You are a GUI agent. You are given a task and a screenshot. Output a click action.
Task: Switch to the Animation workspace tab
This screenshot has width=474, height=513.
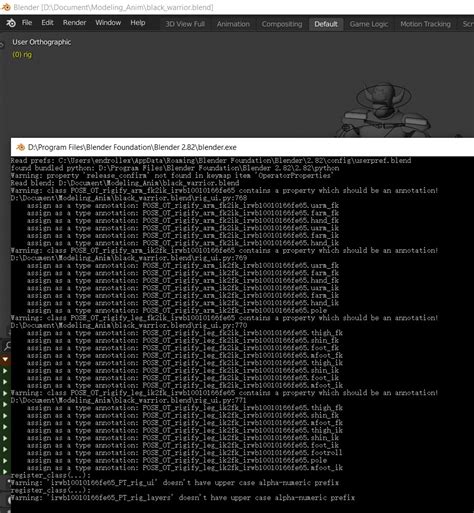pos(233,24)
